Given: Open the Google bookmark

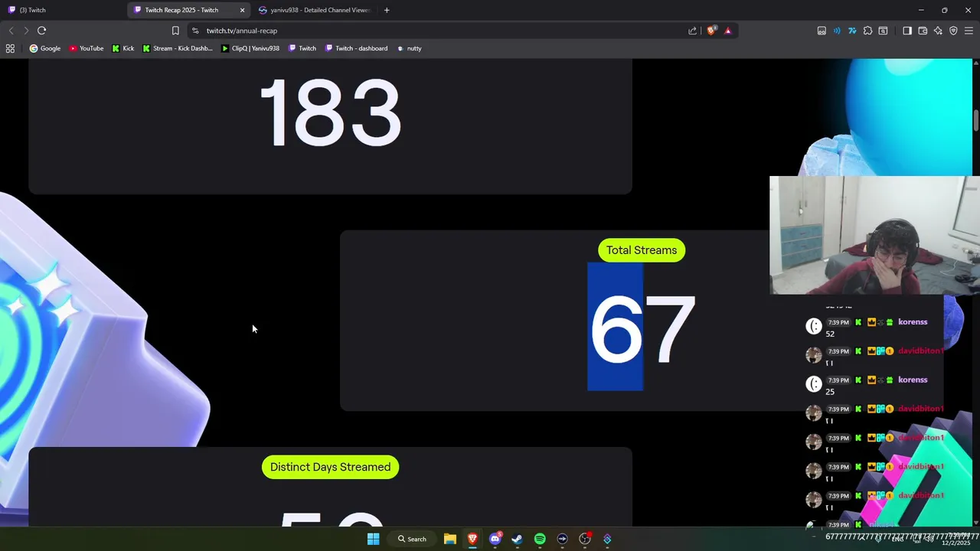Looking at the screenshot, I should click(x=45, y=48).
